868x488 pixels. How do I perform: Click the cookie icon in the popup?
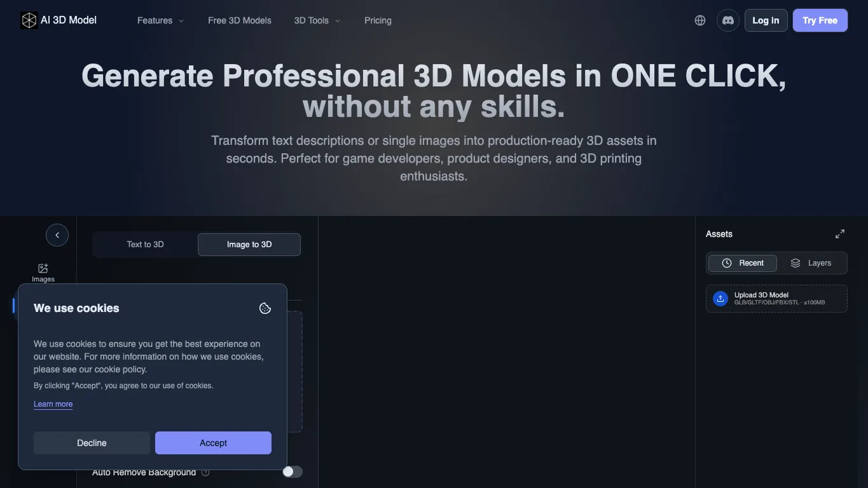[265, 308]
